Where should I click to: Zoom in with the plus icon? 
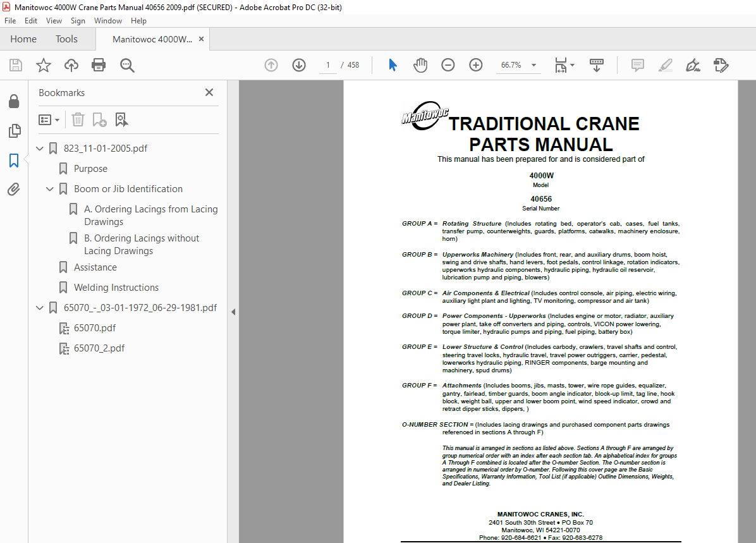tap(476, 65)
